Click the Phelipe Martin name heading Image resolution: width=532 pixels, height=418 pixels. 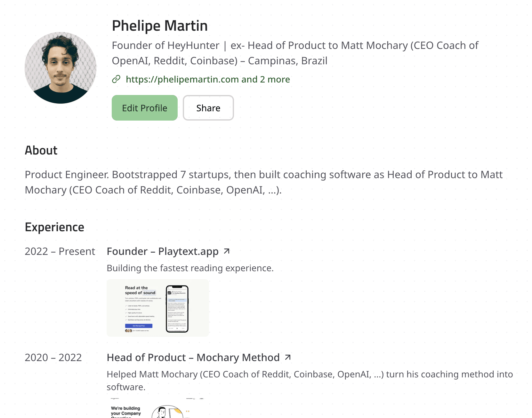tap(160, 26)
